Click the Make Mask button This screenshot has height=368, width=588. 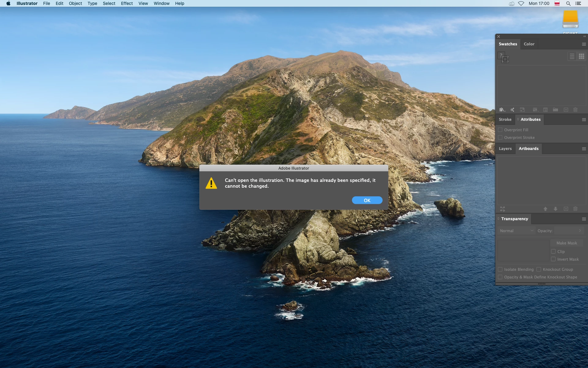pos(567,243)
